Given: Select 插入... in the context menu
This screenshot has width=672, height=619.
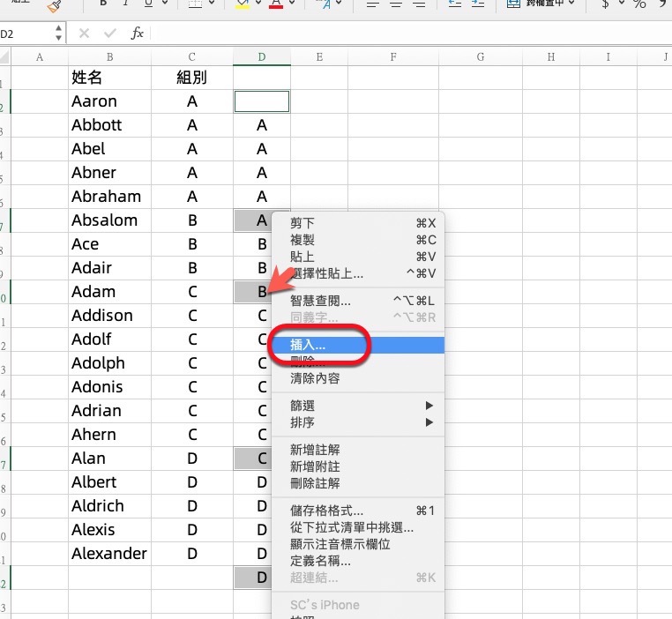Looking at the screenshot, I should [358, 345].
